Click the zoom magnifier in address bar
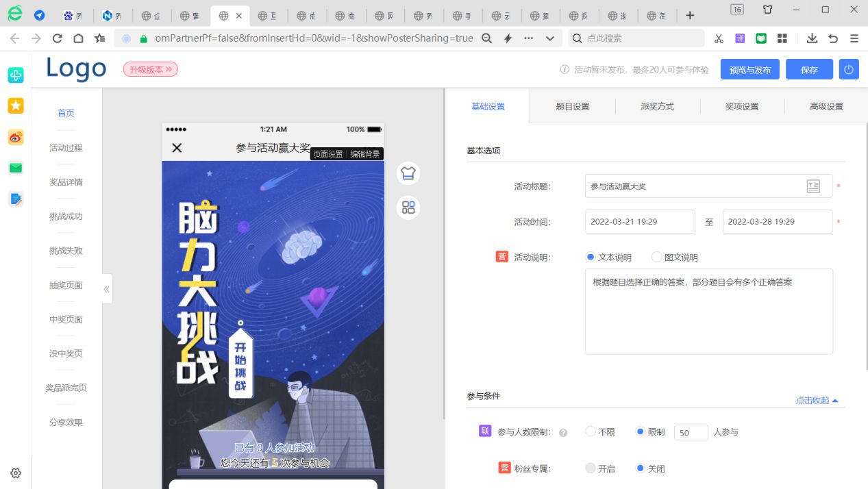This screenshot has width=868, height=489. pos(486,38)
